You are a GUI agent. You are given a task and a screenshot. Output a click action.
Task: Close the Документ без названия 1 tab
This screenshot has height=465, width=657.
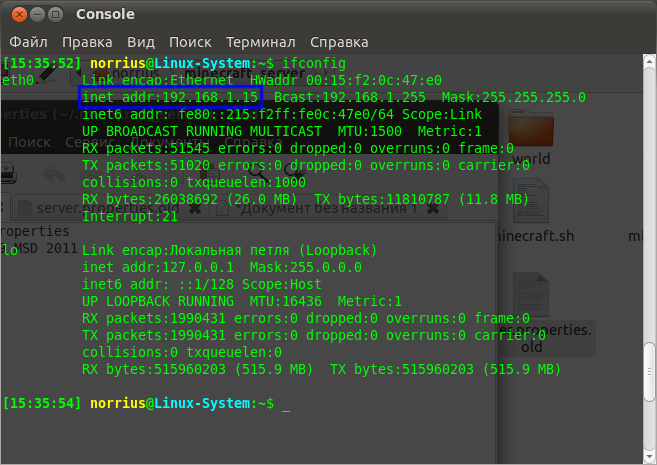432,208
